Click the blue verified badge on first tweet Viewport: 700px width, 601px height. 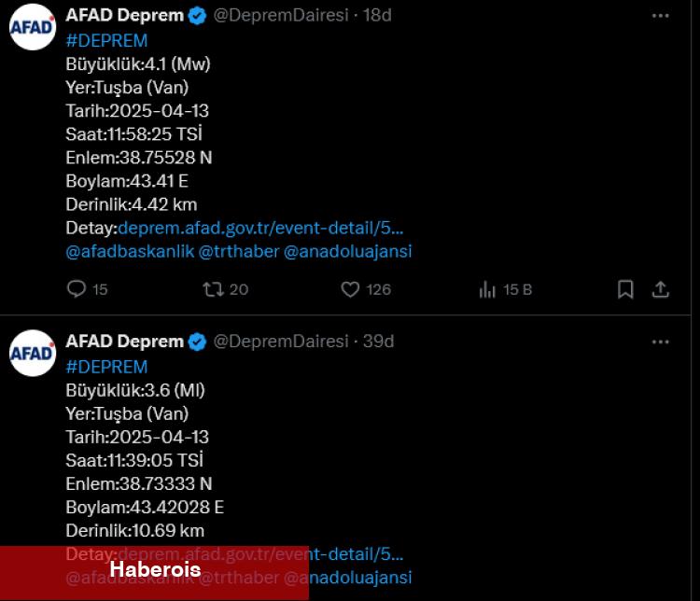(197, 16)
